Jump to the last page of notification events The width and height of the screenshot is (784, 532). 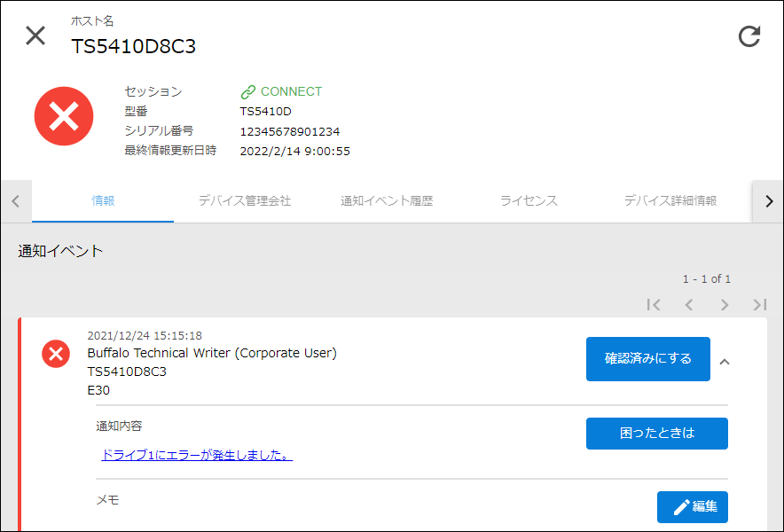[760, 304]
